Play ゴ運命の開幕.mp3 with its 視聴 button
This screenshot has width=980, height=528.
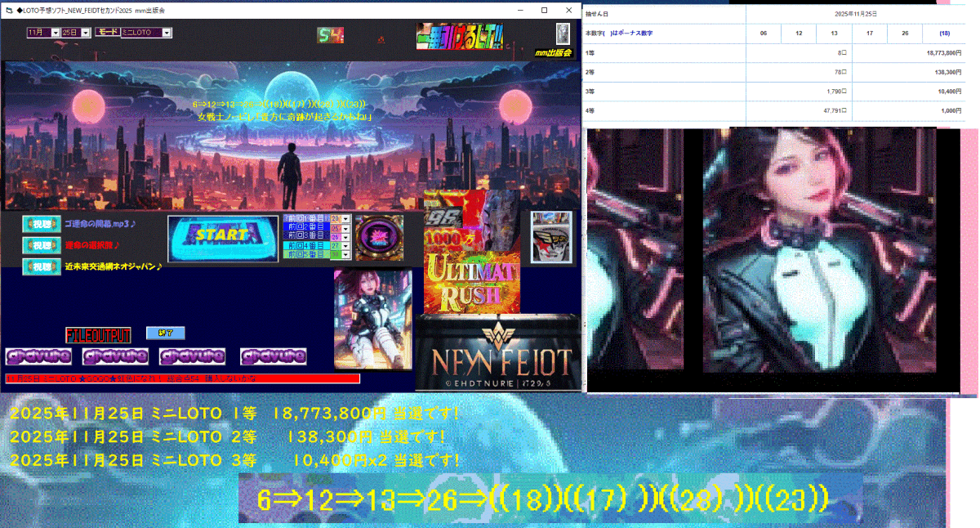point(41,224)
